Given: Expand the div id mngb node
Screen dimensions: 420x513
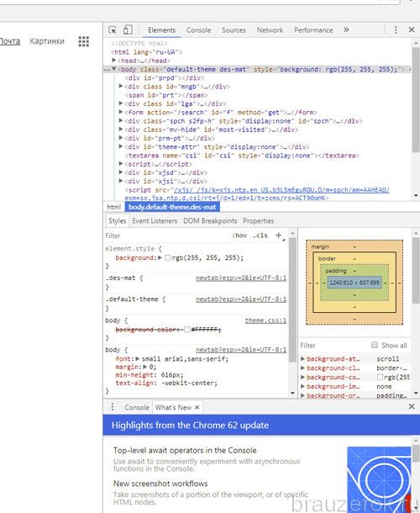Looking at the screenshot, I should [x=121, y=86].
